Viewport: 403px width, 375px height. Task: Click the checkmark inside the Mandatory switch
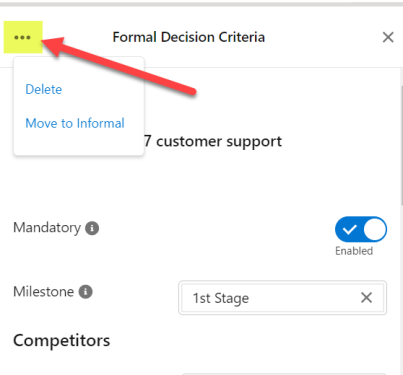coord(349,229)
